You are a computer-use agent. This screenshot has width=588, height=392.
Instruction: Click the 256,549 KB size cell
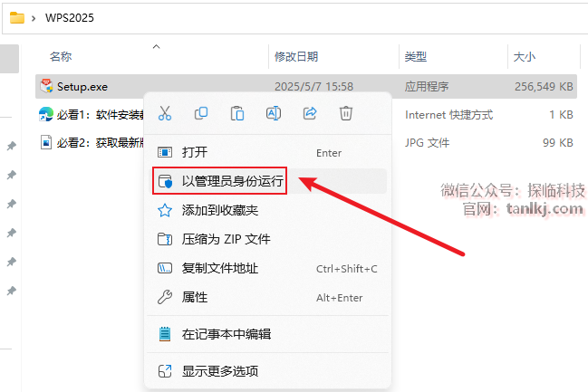pos(544,87)
